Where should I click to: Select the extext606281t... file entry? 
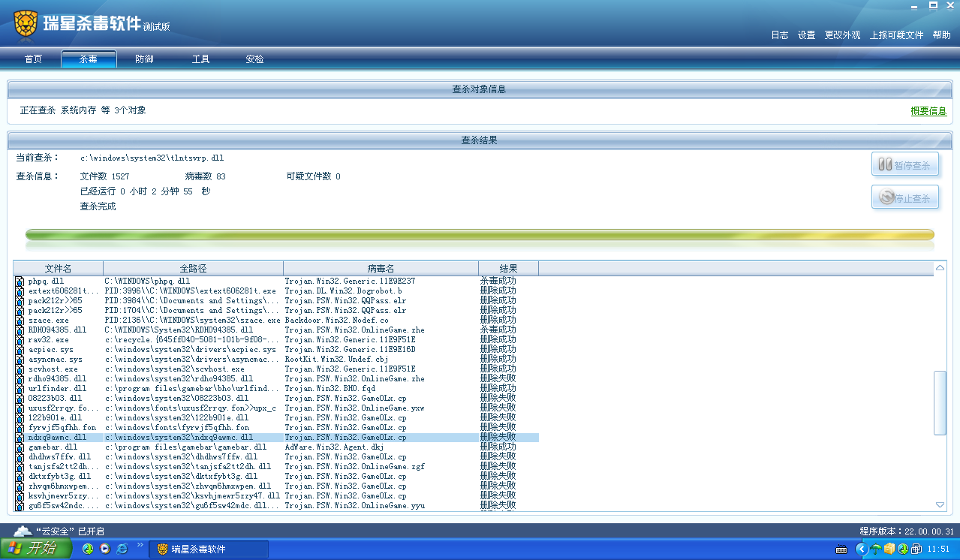point(64,291)
